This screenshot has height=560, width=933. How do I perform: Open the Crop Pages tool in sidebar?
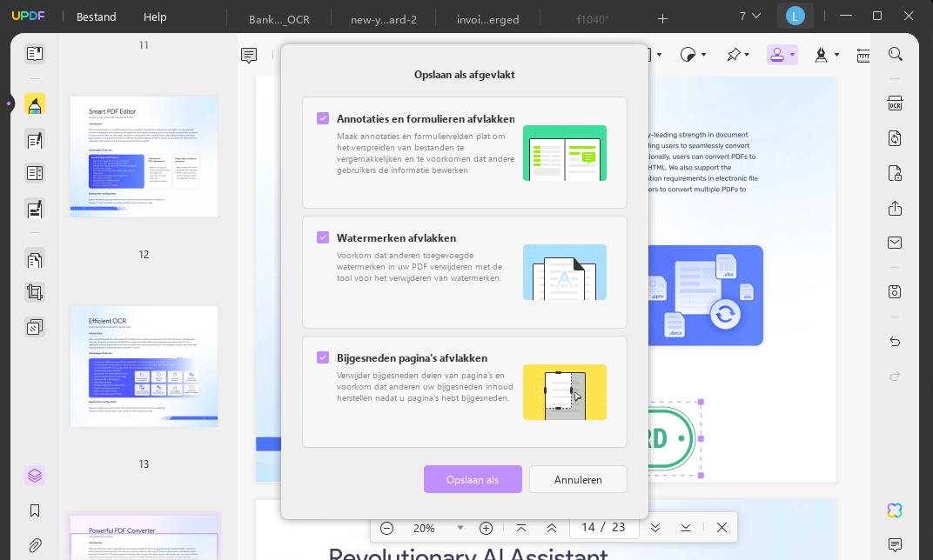[x=35, y=292]
